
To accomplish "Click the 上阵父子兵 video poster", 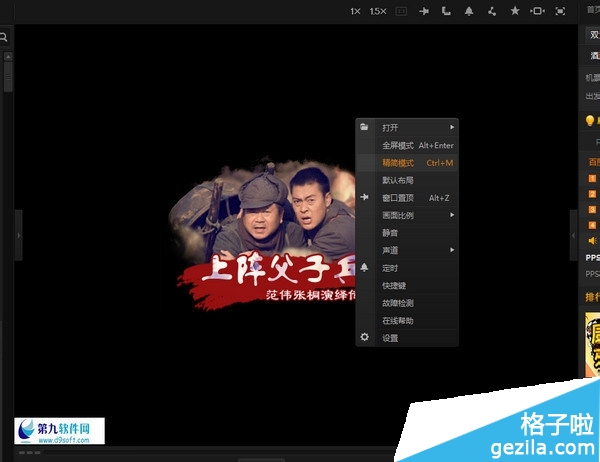I will (264, 233).
